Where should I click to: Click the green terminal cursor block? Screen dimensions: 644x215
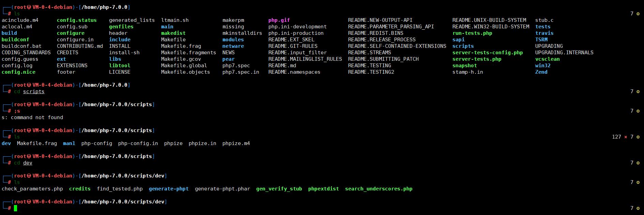[x=15, y=208]
